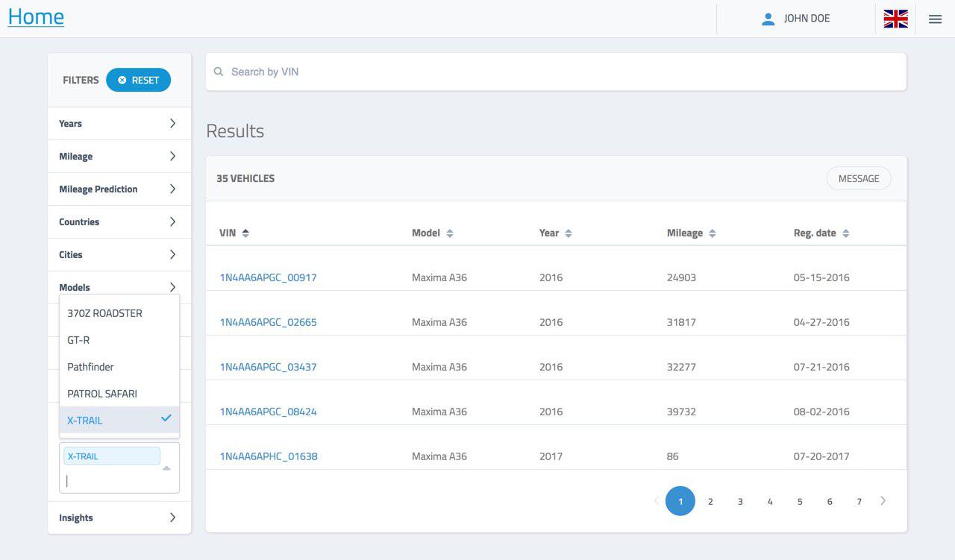The width and height of the screenshot is (955, 560).
Task: Open the Home link
Action: coord(36,16)
